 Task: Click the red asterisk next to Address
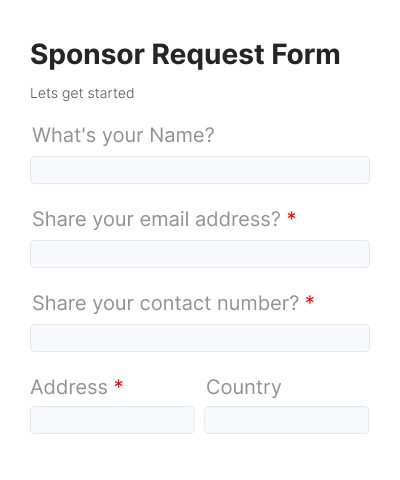coord(119,384)
